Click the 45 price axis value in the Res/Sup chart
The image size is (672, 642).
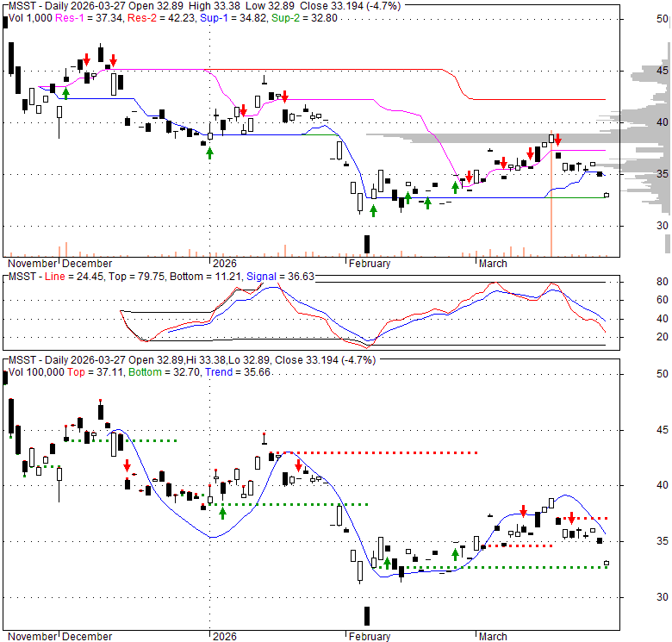point(663,71)
